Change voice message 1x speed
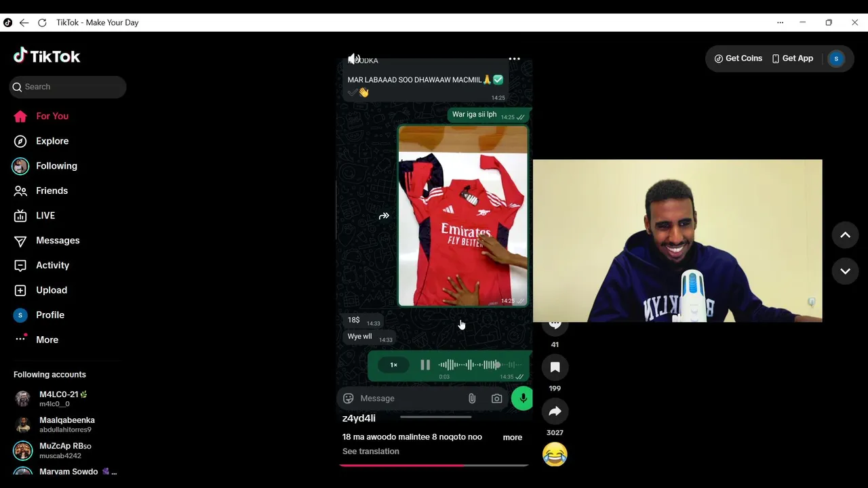 (x=393, y=365)
